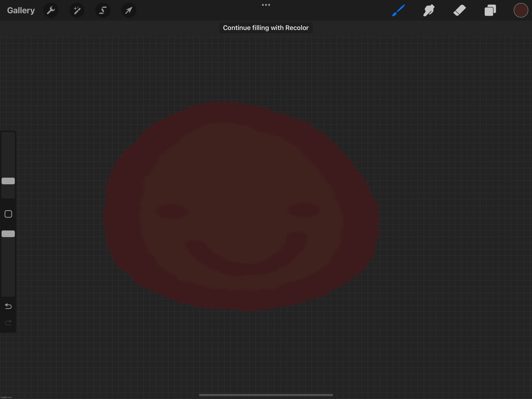532x399 pixels.
Task: Adjust the brush size slider handle
Action: tap(8, 181)
